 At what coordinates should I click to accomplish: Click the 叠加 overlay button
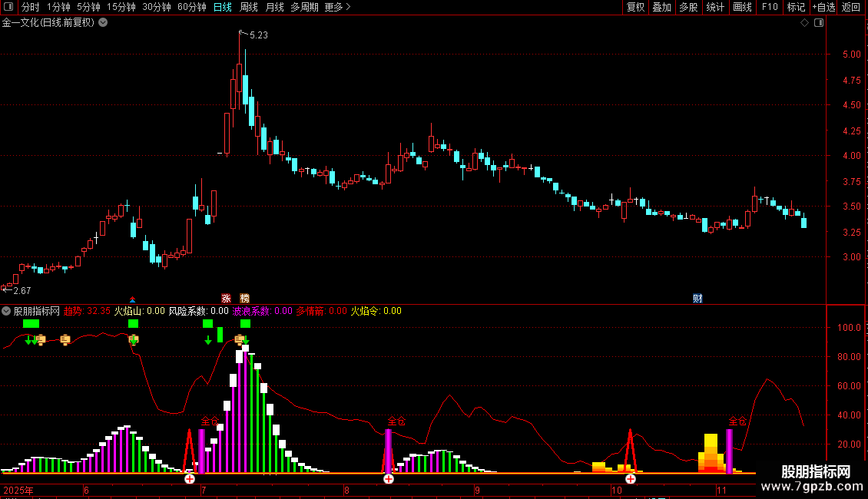coord(661,7)
